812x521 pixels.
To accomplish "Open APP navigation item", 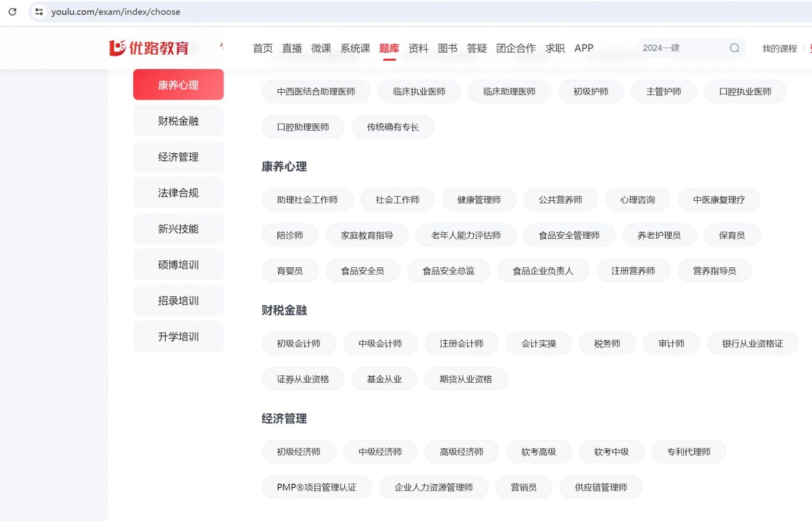I will click(584, 48).
